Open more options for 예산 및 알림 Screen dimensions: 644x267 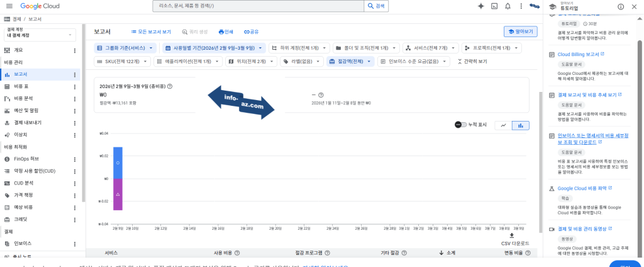pyautogui.click(x=75, y=111)
